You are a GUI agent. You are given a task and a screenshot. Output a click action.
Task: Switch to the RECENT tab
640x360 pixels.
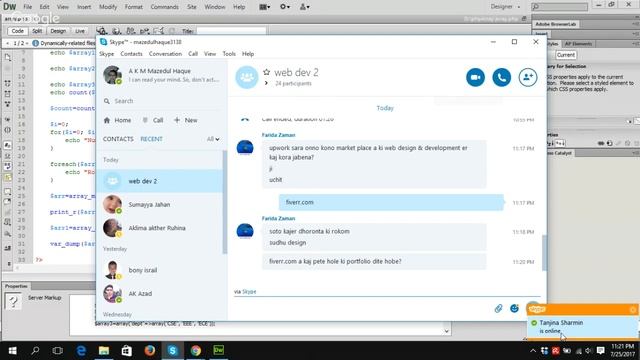click(x=151, y=139)
